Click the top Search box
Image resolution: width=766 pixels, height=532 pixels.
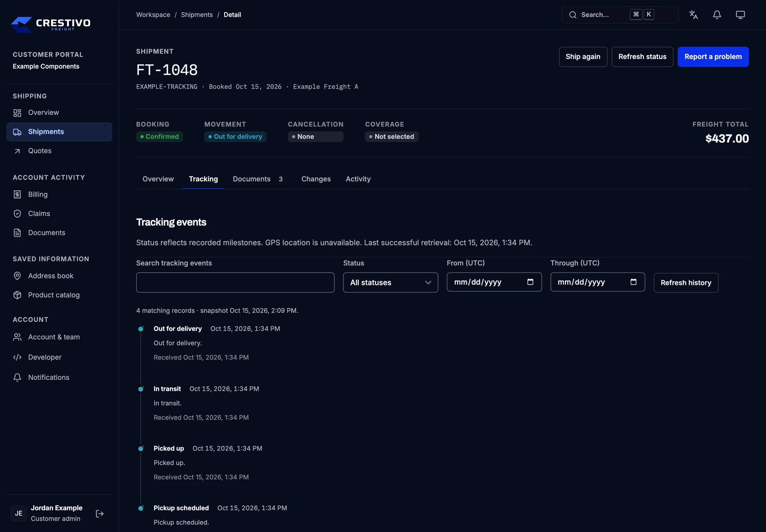(x=620, y=15)
